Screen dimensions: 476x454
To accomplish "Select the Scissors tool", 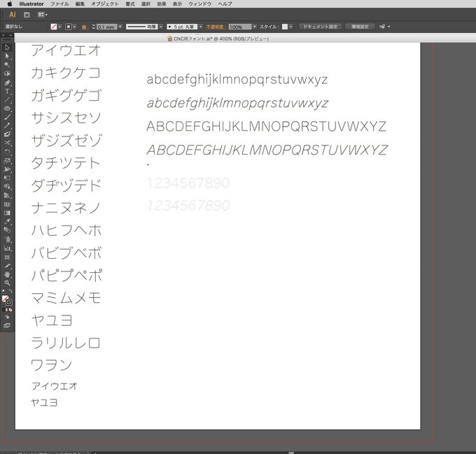I will 7,143.
